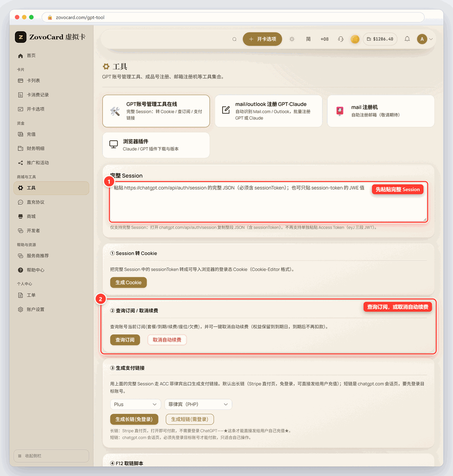
Task: Open 卡消费记录 in the sidebar
Action: pyautogui.click(x=51, y=95)
